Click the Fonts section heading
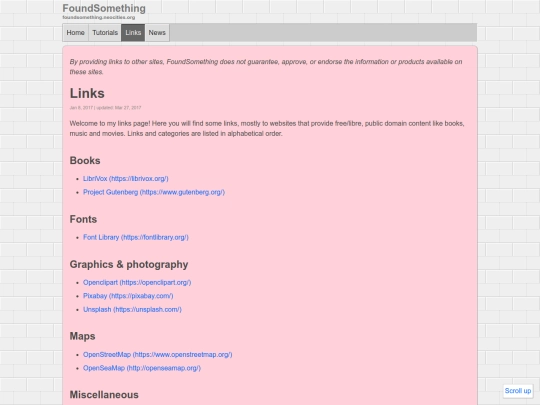 pyautogui.click(x=83, y=219)
